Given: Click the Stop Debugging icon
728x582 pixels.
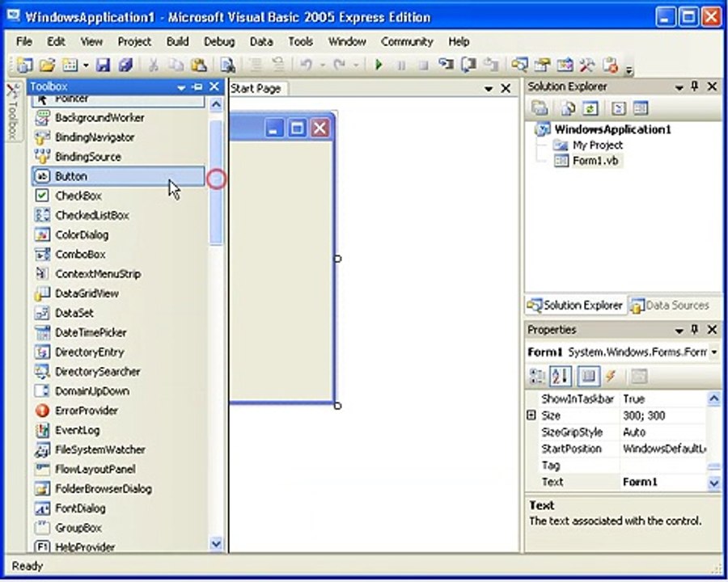Looking at the screenshot, I should [x=423, y=65].
